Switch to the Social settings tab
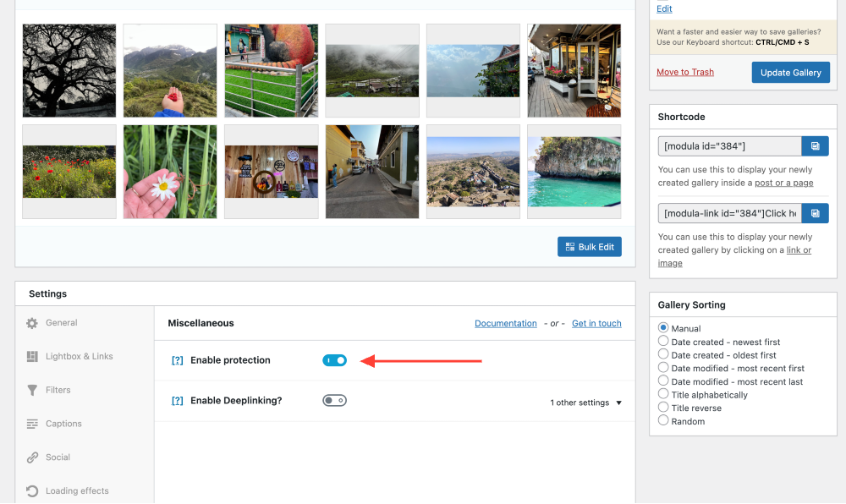Viewport: 846px width, 504px height. [x=58, y=457]
